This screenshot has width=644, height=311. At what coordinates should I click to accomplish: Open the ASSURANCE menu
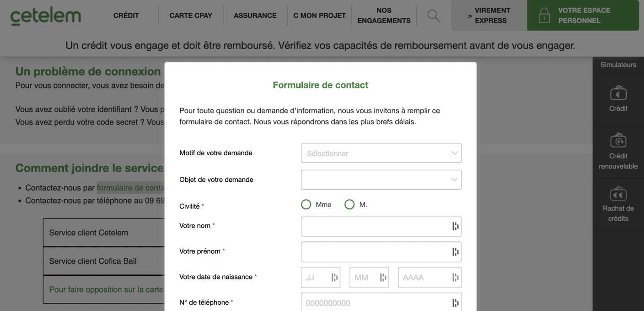pyautogui.click(x=255, y=16)
